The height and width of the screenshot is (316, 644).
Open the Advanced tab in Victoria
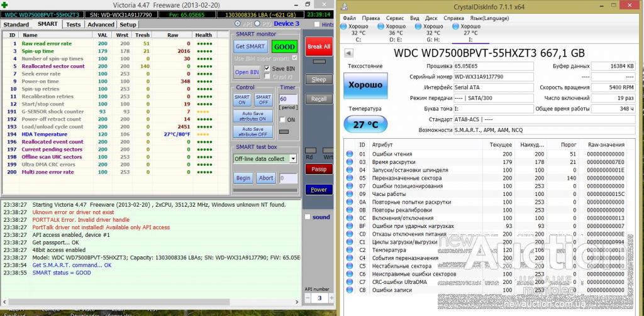coord(101,25)
